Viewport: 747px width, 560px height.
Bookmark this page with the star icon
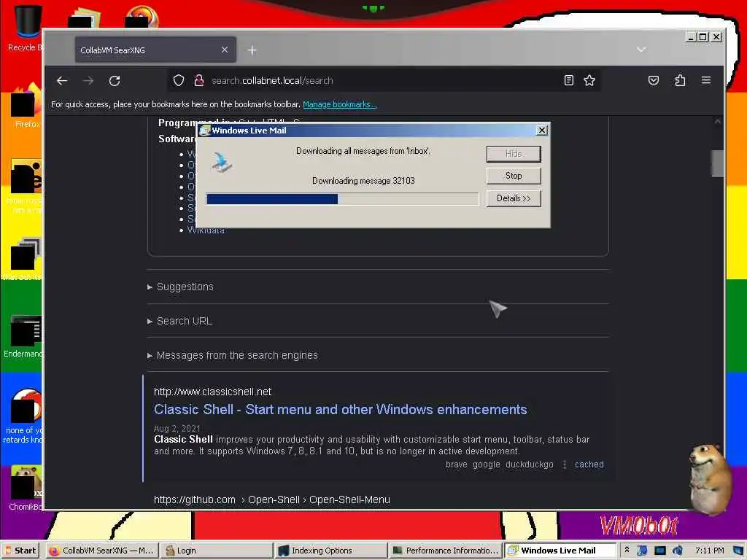click(x=589, y=80)
